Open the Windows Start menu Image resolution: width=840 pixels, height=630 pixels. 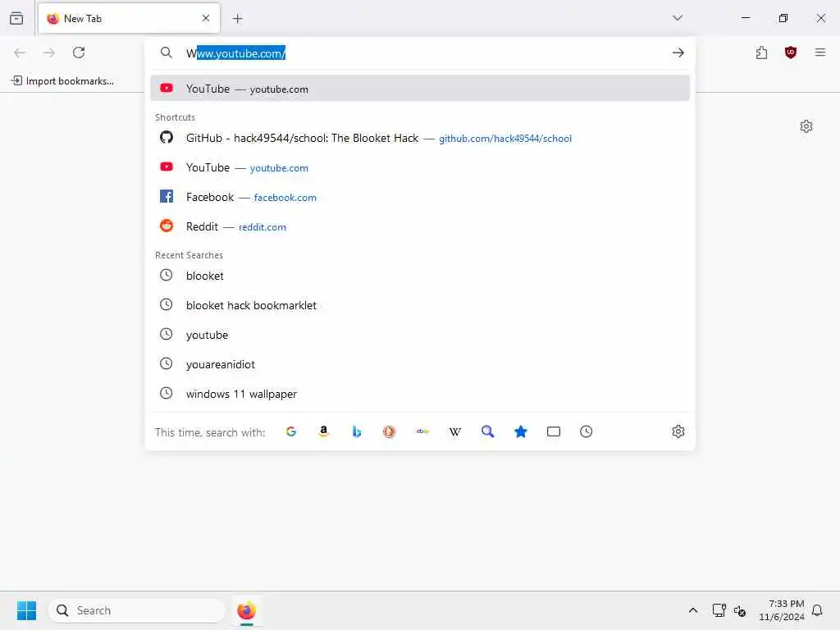pos(26,610)
